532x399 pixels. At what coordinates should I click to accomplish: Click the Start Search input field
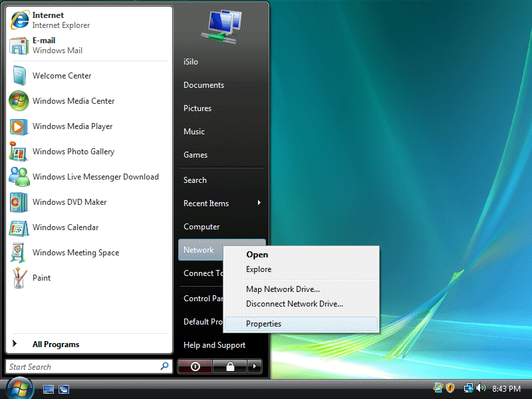[82, 366]
